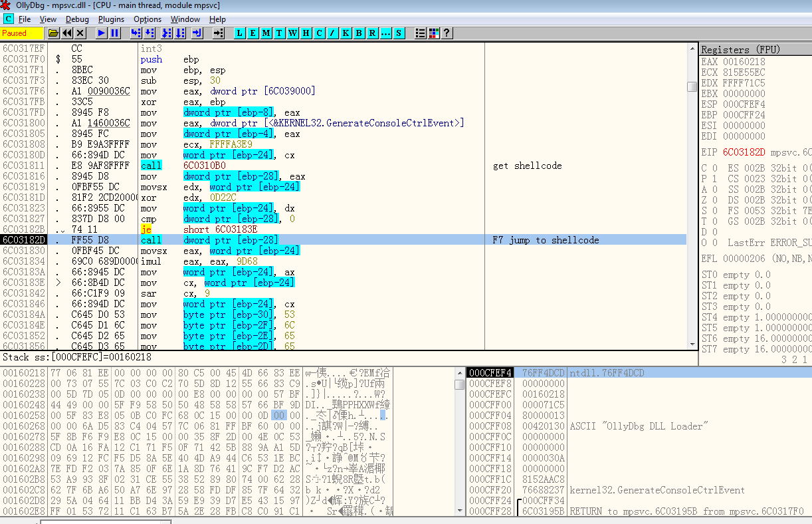
Task: Open Breakpoints window with B button
Action: (x=359, y=33)
